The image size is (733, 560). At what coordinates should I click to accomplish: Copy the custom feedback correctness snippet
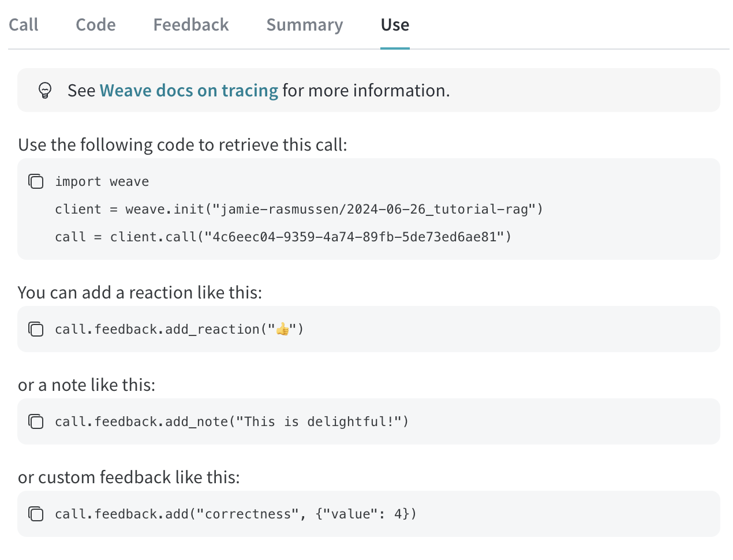coord(36,514)
